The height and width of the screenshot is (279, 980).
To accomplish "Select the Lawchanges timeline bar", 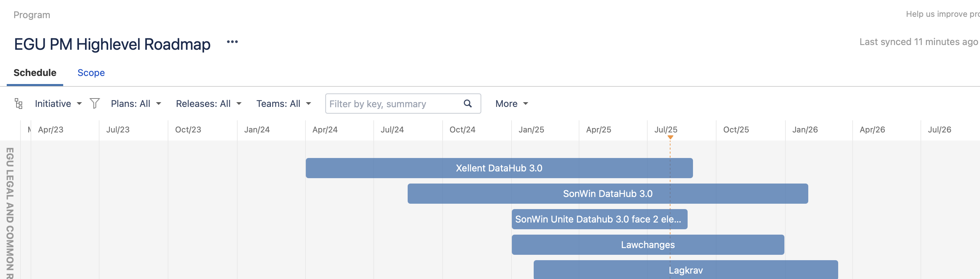I will [x=648, y=245].
